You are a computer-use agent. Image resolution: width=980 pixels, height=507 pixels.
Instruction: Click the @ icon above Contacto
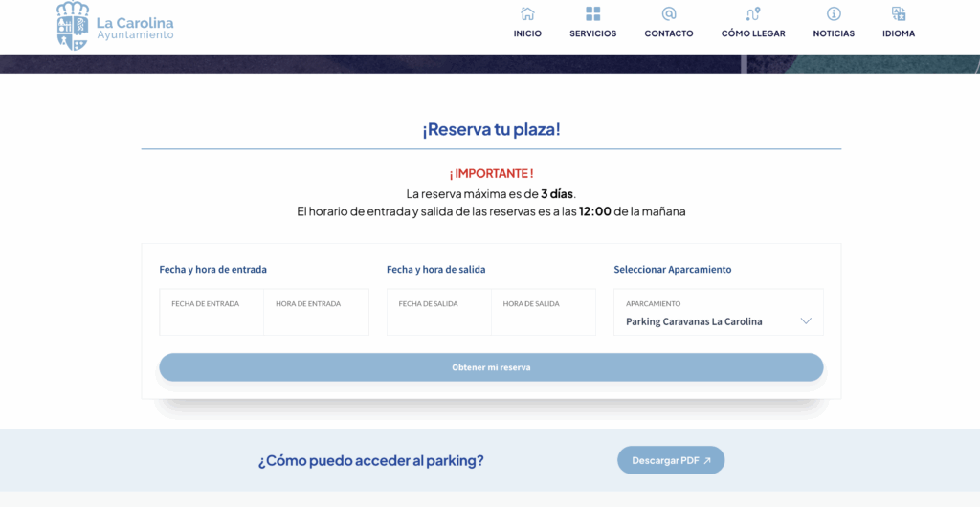669,13
